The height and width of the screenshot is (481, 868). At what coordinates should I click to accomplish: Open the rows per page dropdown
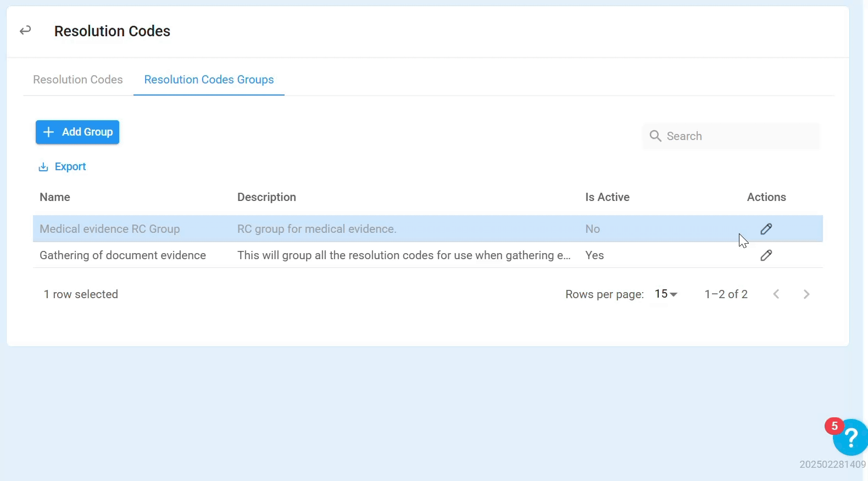[x=666, y=294]
